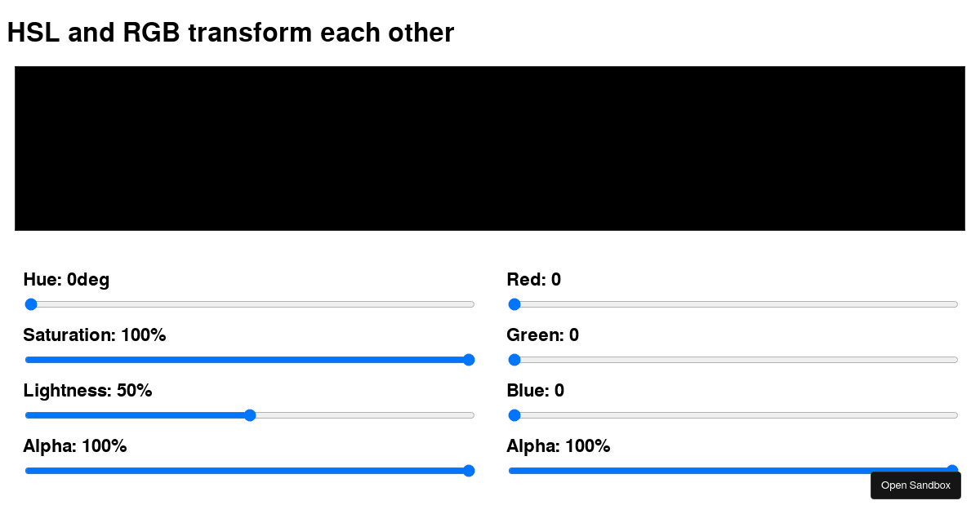Screen dimensions: 980x514
Task: Click the "Red: 0" label
Action: pos(533,280)
